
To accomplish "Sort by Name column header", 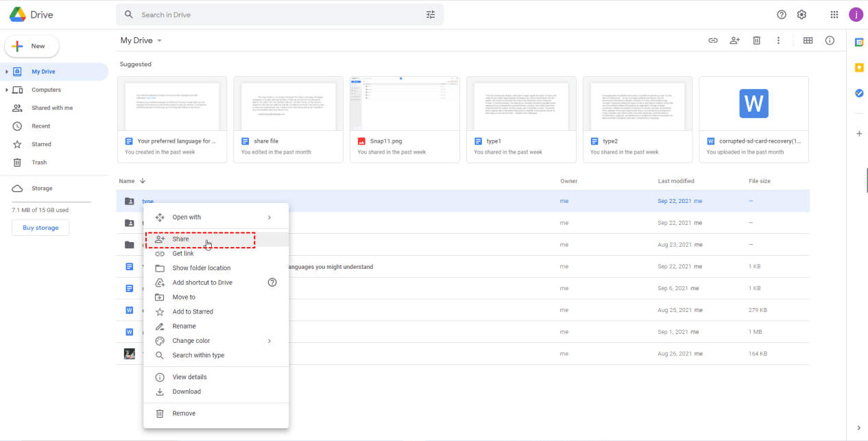I will point(127,181).
